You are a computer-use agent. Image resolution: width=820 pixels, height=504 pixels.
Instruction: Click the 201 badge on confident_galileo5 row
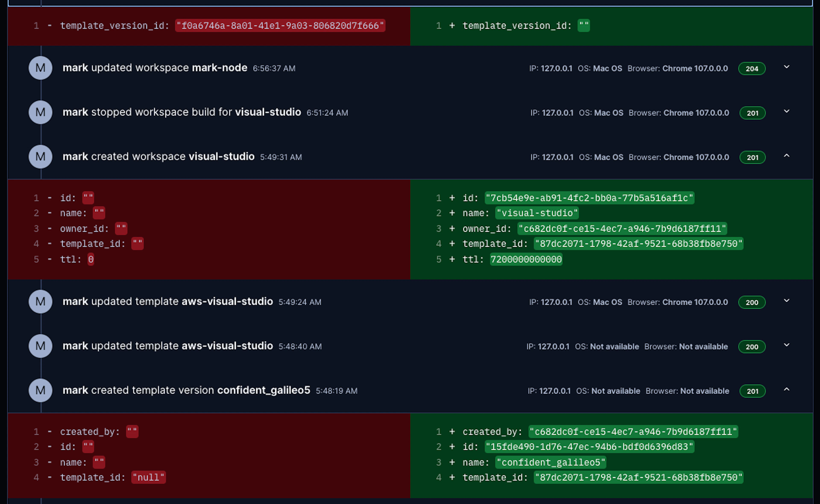point(752,391)
